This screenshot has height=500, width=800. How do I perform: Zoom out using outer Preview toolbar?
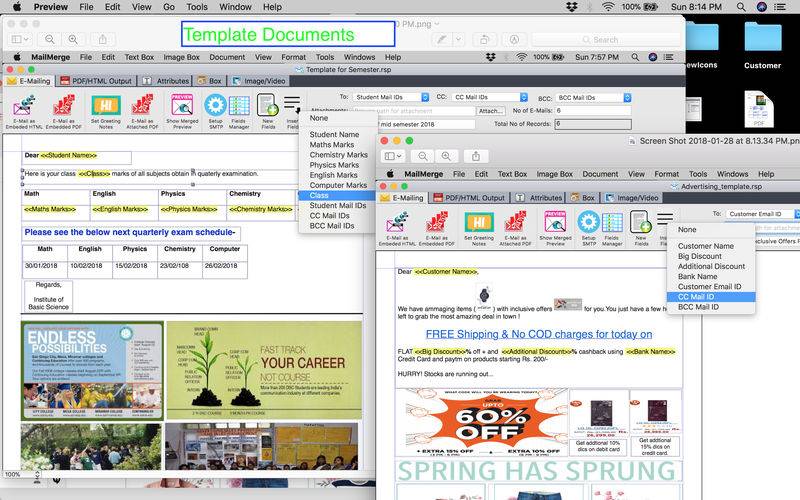click(49, 39)
